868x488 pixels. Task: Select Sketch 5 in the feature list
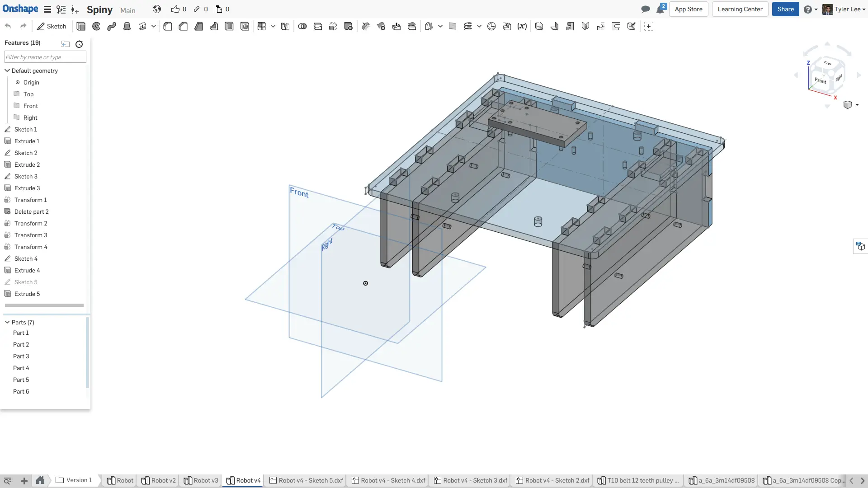click(26, 282)
